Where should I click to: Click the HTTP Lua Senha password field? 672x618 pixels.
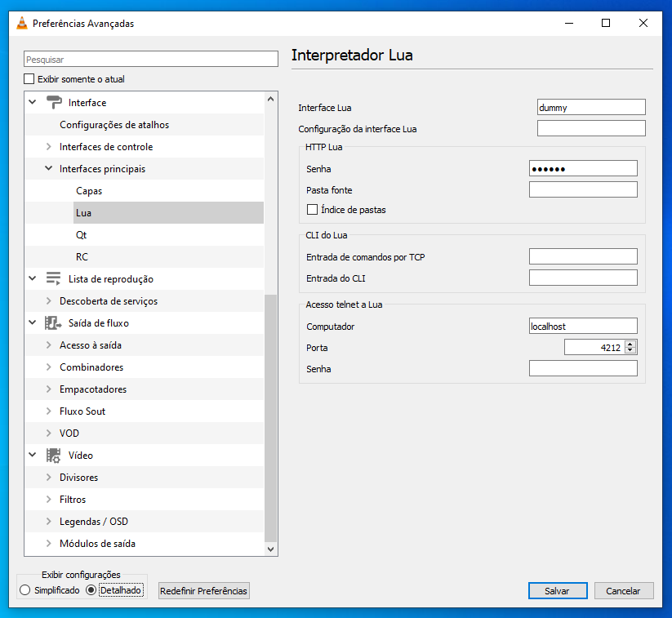pyautogui.click(x=583, y=168)
